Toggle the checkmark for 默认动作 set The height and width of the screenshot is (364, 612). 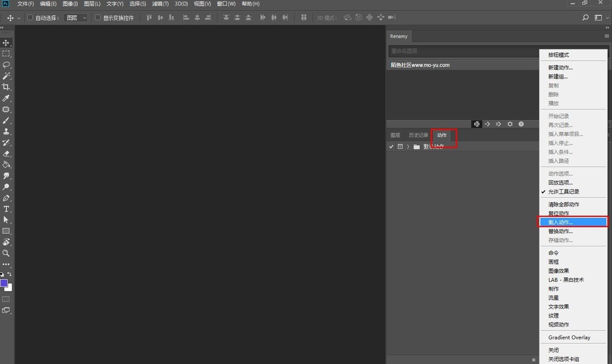tap(391, 146)
